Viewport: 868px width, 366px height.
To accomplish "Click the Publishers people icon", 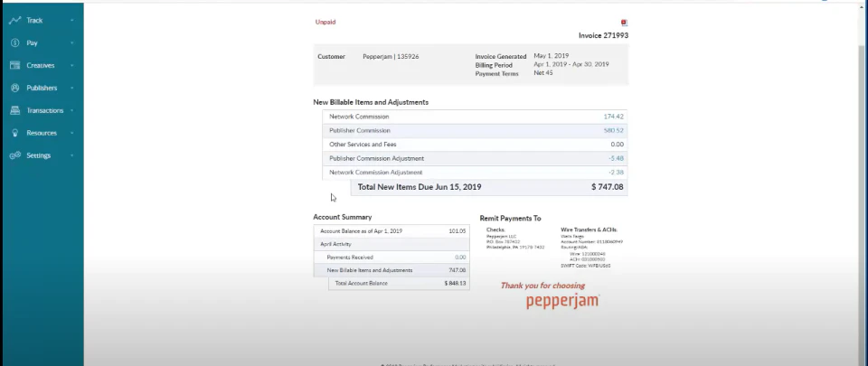I will pyautogui.click(x=15, y=88).
